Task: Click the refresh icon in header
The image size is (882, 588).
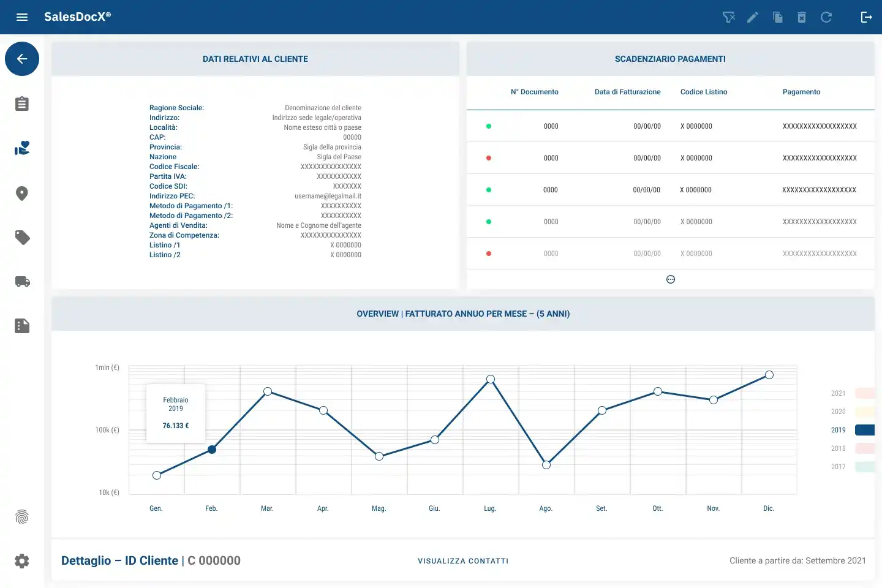Action: [826, 17]
